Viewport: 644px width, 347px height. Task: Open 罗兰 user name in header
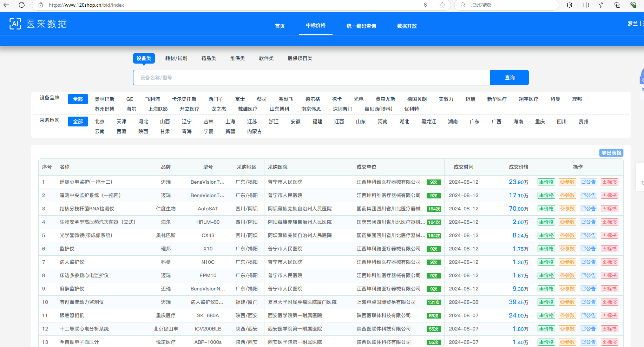pos(633,24)
